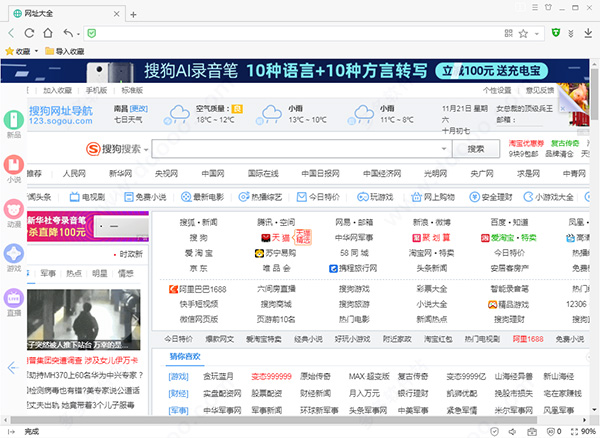Select the 情感 news tab
Image resolution: width=600 pixels, height=438 pixels.
coord(126,273)
